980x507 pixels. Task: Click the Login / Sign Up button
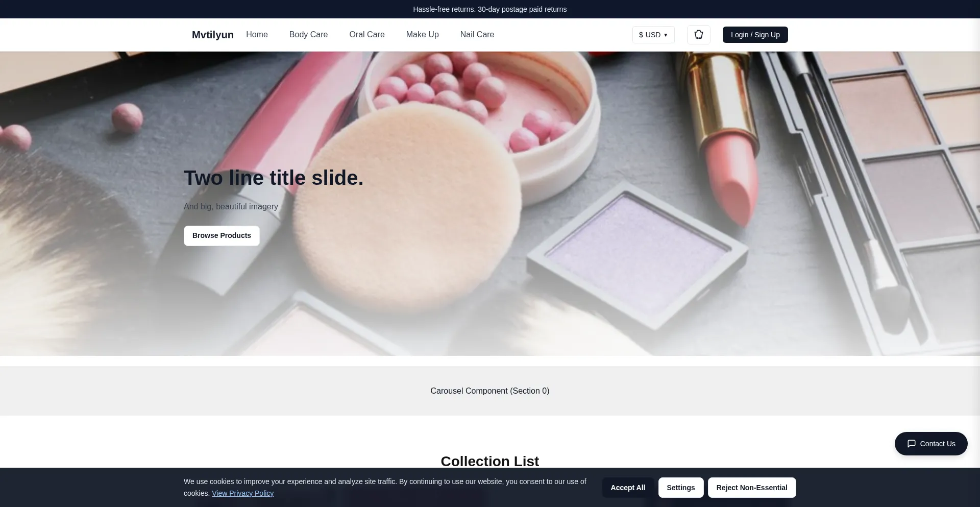755,34
